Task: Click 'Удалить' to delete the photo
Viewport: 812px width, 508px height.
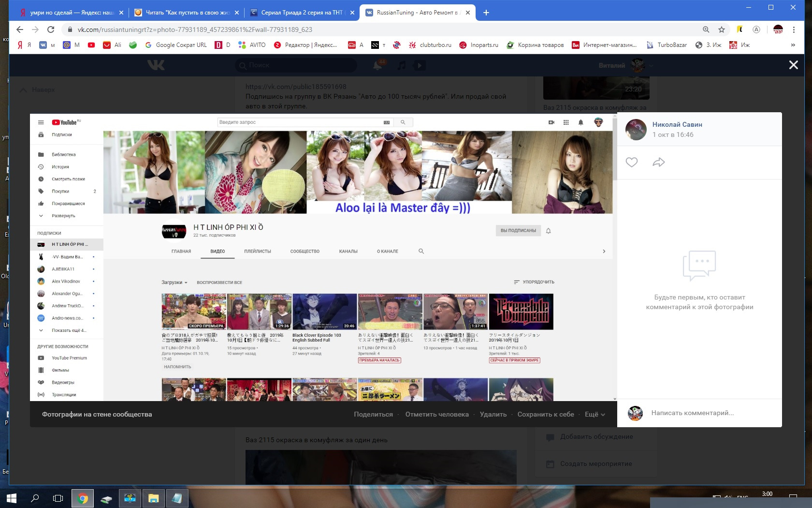Action: 493,414
